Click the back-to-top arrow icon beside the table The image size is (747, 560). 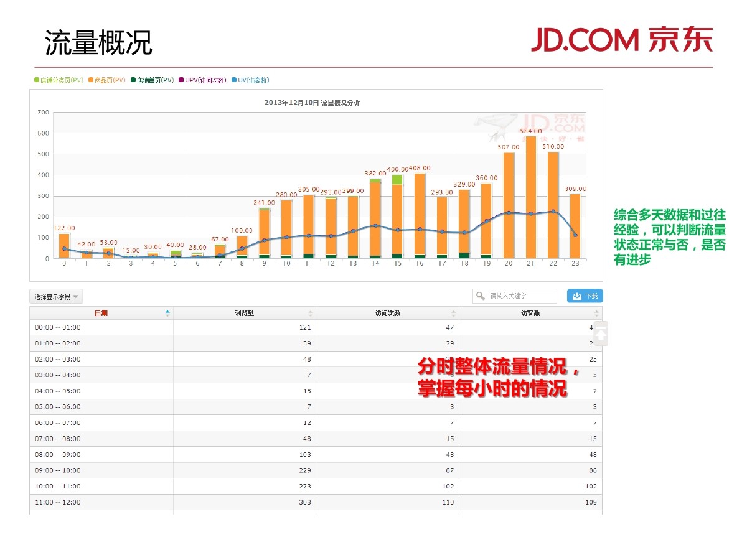tap(601, 334)
